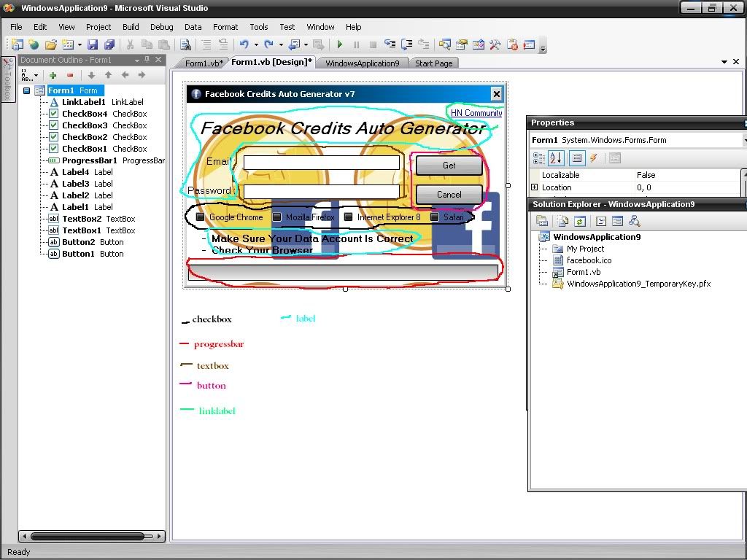747x560 pixels.
Task: Click the View Class Diagram icon
Action: [x=634, y=221]
